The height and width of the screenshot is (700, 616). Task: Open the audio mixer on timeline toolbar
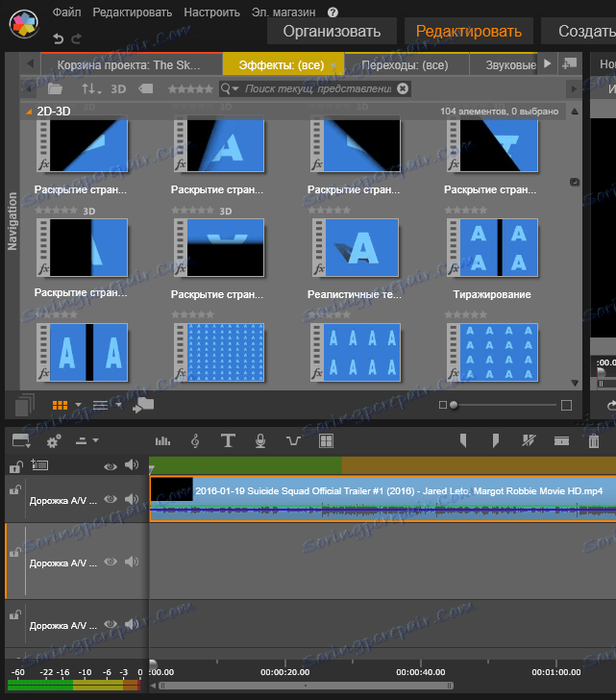click(x=162, y=440)
